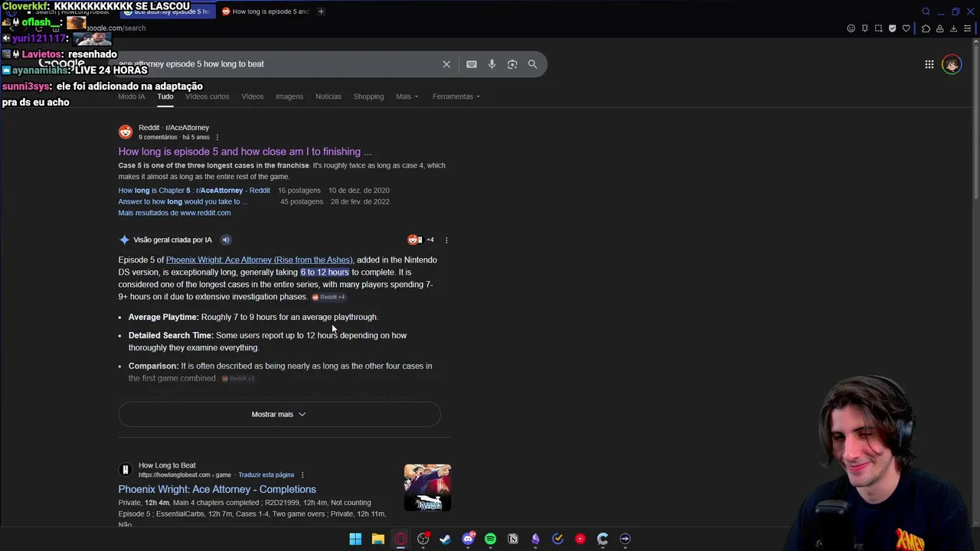Open the browser tab search magnifier
Image resolution: width=980 pixels, height=551 pixels.
pos(926,11)
